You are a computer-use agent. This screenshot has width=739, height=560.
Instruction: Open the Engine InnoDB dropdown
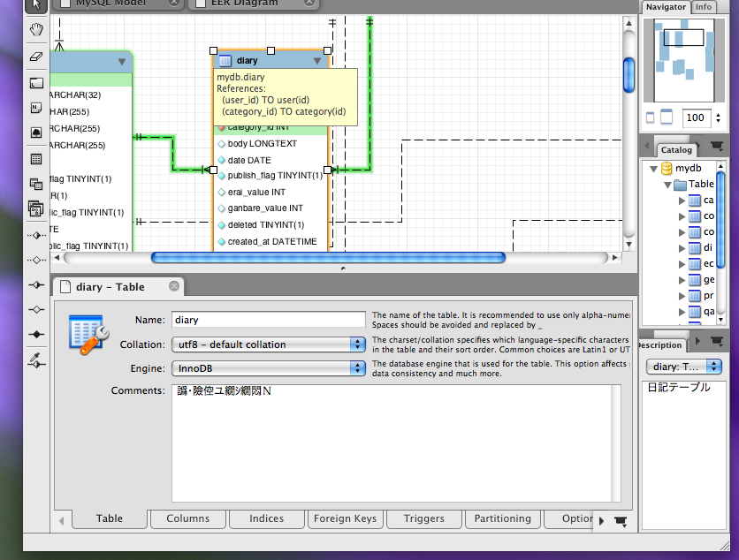[267, 368]
